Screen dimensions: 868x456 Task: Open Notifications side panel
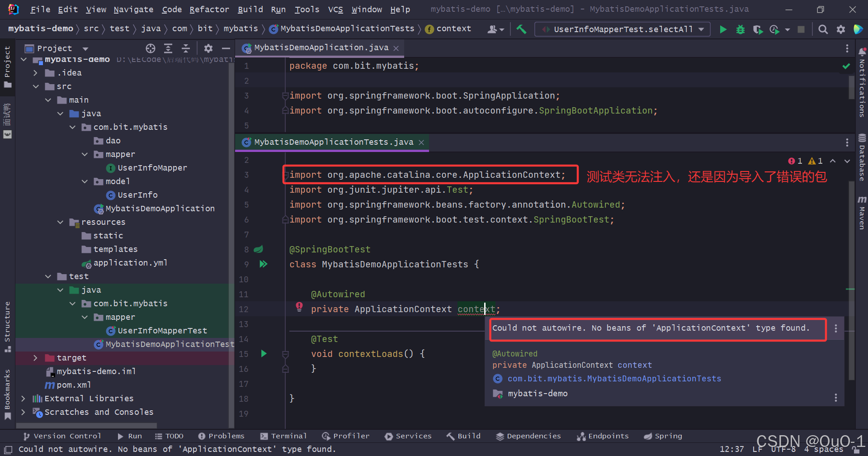coord(862,82)
